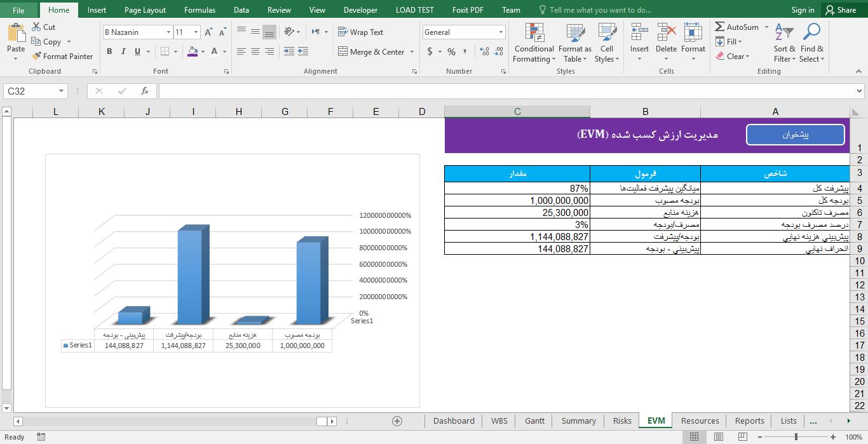Toggle Italic formatting
This screenshot has width=868, height=444.
click(x=123, y=51)
